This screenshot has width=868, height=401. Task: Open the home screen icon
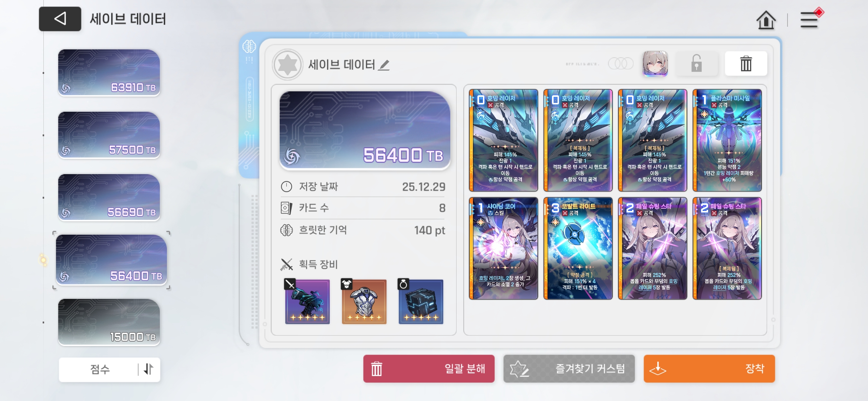pyautogui.click(x=766, y=20)
